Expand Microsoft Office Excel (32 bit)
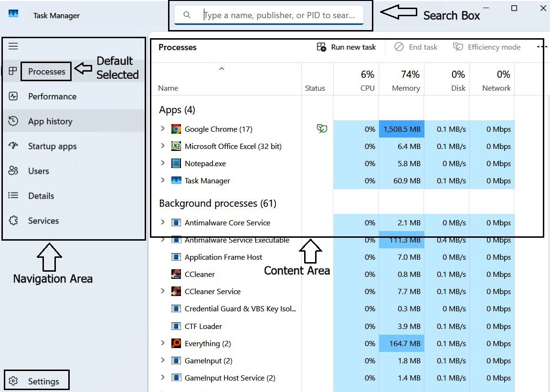Screen dimensions: 550x392 (x=162, y=146)
